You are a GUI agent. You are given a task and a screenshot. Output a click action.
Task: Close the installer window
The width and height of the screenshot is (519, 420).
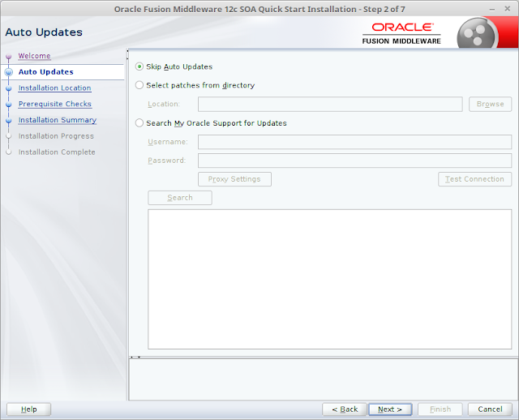[507, 9]
